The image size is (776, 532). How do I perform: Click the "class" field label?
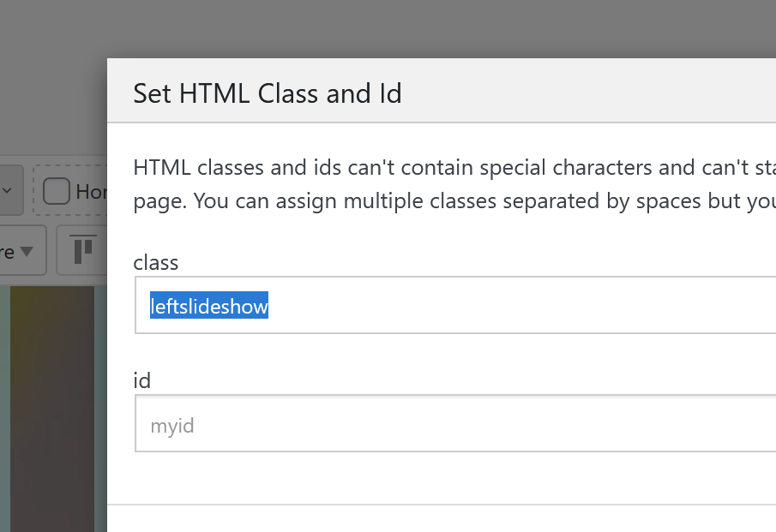156,262
